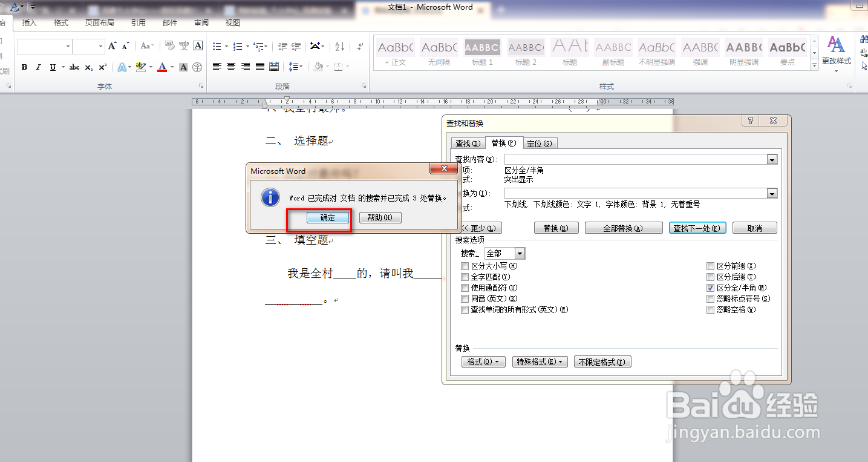Apply character shading icon
Image resolution: width=868 pixels, height=462 pixels.
[183, 67]
